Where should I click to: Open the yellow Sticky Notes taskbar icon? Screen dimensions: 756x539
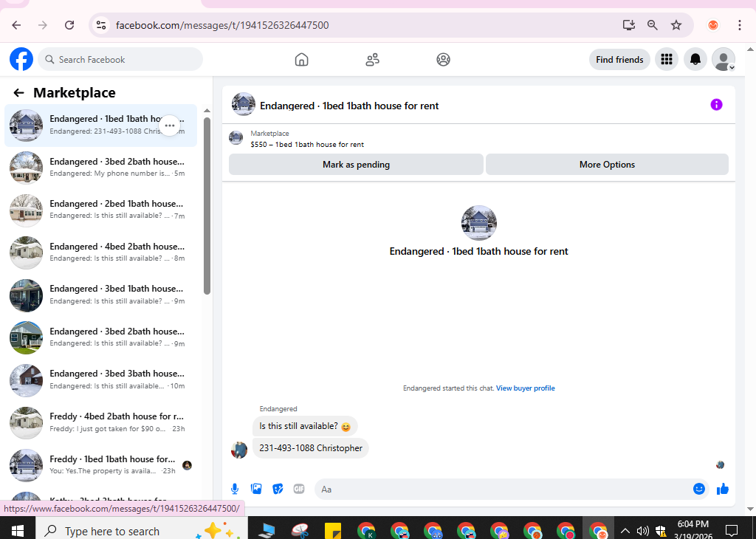click(333, 531)
